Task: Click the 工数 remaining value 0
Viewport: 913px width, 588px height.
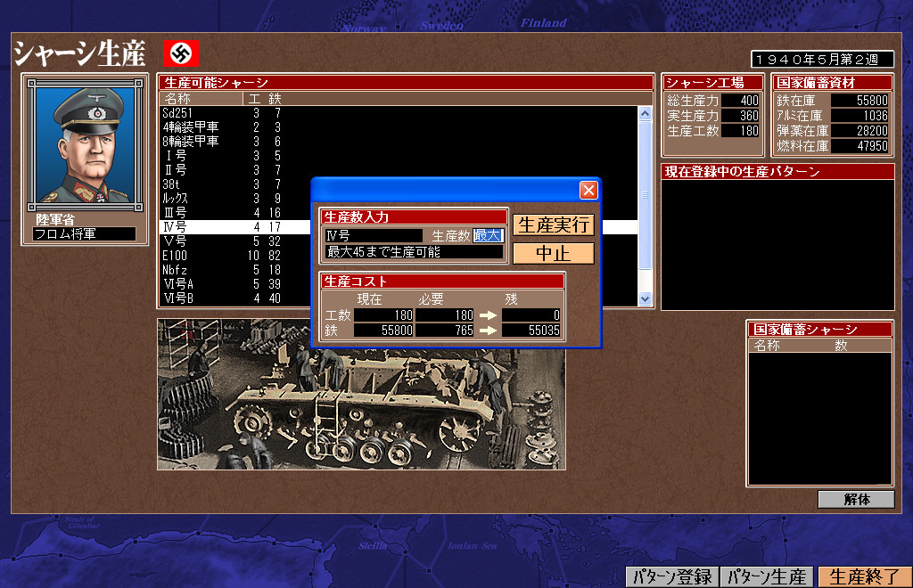Action: 531,315
